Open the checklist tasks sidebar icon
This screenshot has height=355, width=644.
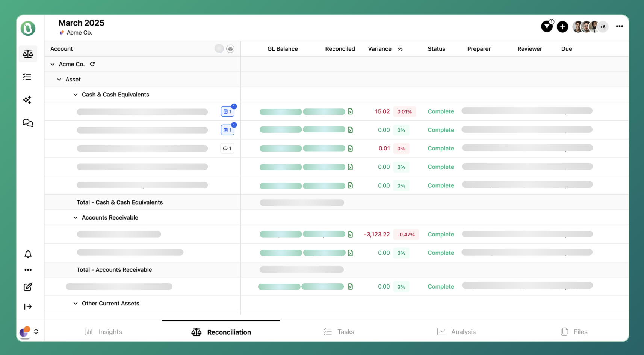point(27,77)
